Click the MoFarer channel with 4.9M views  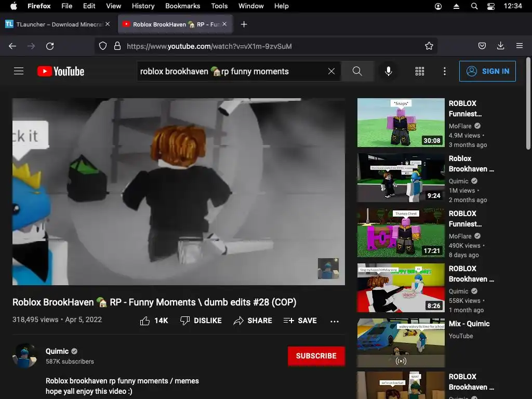(x=460, y=126)
